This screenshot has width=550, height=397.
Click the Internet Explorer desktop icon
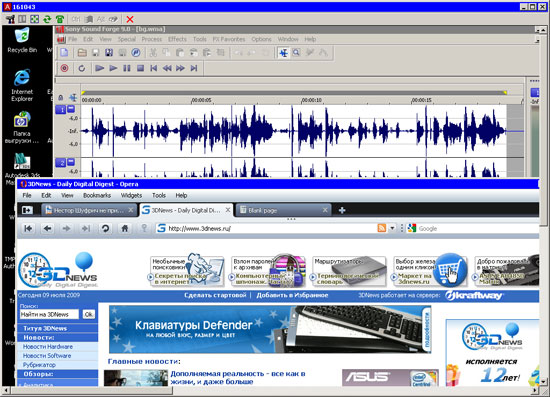pyautogui.click(x=22, y=85)
